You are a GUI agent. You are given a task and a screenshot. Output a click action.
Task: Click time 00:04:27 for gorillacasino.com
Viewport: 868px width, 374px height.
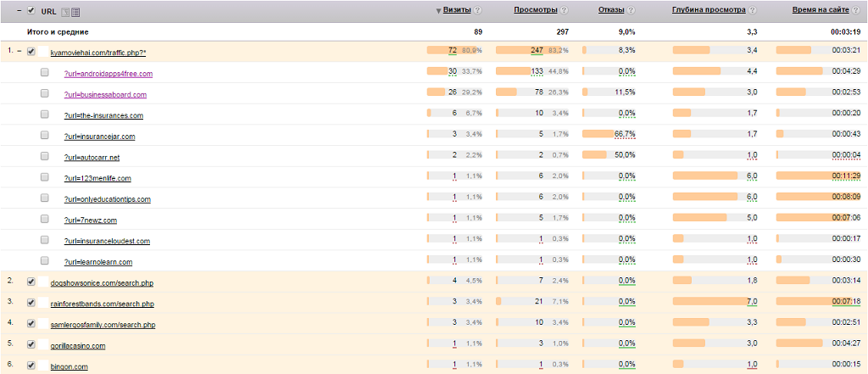point(847,343)
